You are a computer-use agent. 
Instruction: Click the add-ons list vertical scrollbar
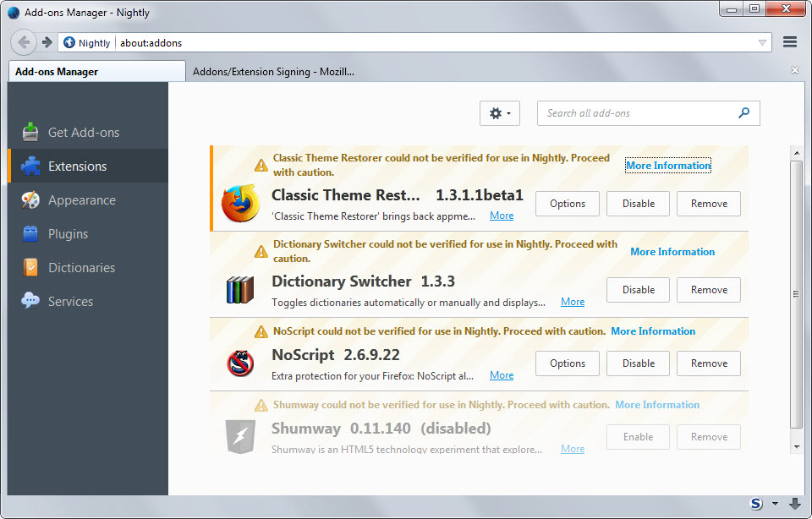coord(796,293)
